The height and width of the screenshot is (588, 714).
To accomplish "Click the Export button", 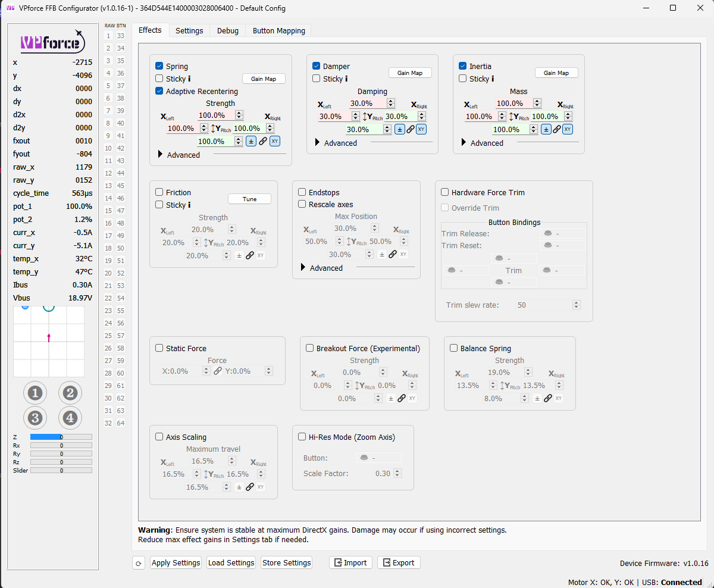I will pyautogui.click(x=399, y=563).
